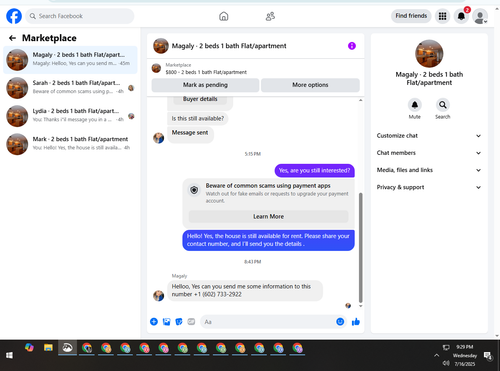Open File Explorer from taskbar

48,348
